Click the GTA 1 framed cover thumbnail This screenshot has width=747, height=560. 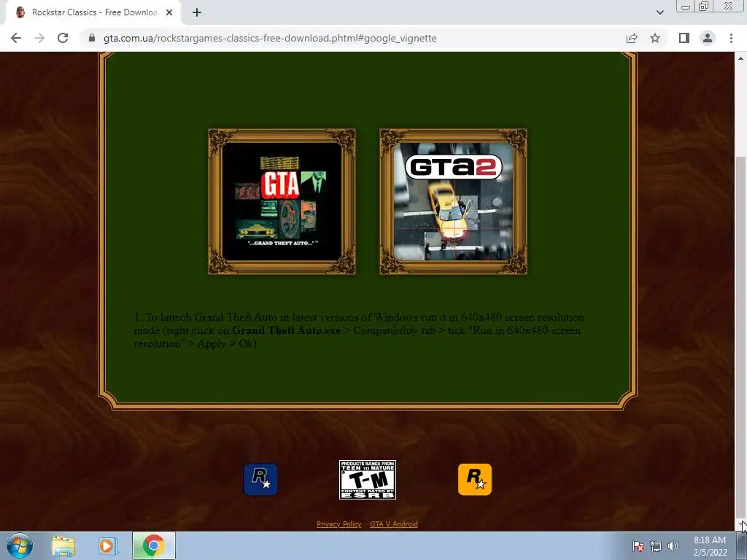(x=282, y=201)
